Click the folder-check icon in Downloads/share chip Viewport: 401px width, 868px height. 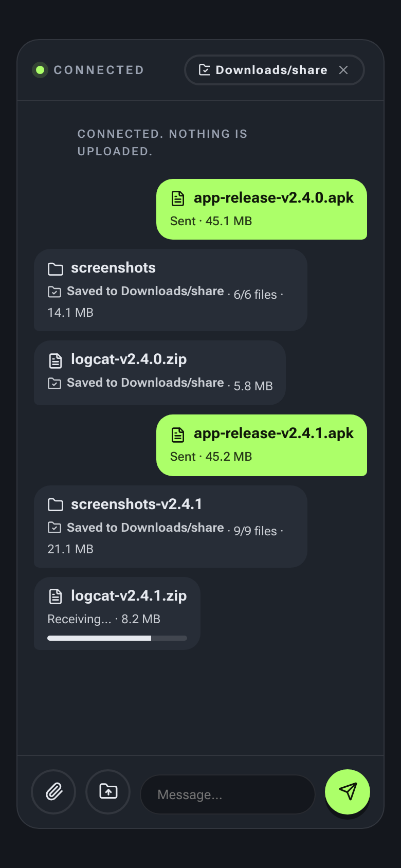click(204, 70)
